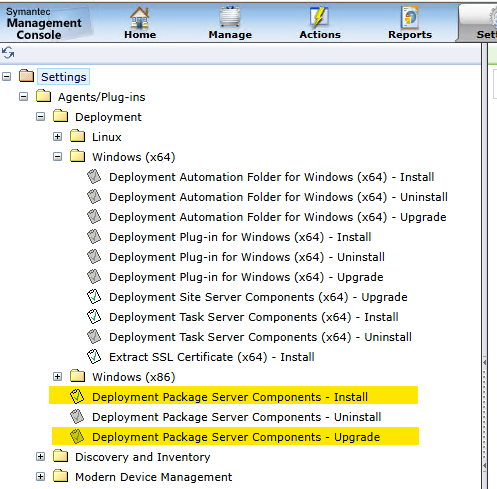Click the Home house icon

(140, 17)
